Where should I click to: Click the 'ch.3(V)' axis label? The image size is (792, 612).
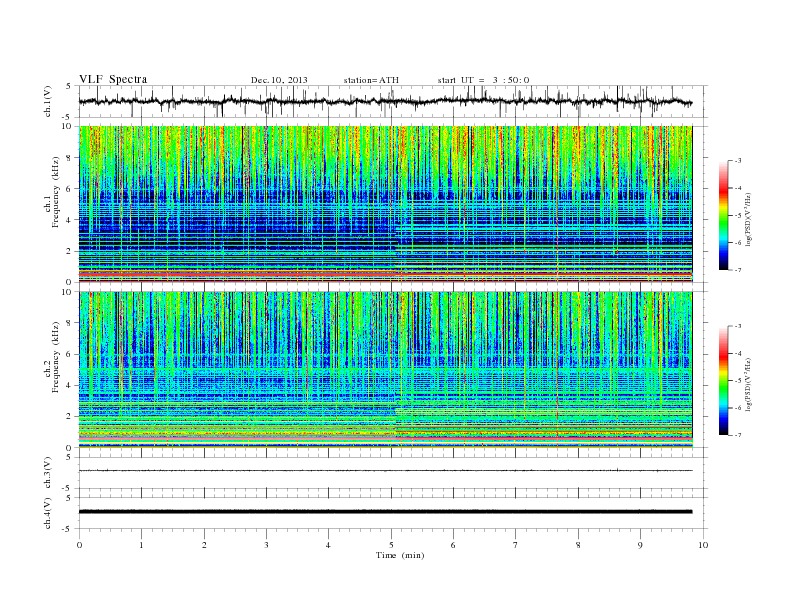48,473
